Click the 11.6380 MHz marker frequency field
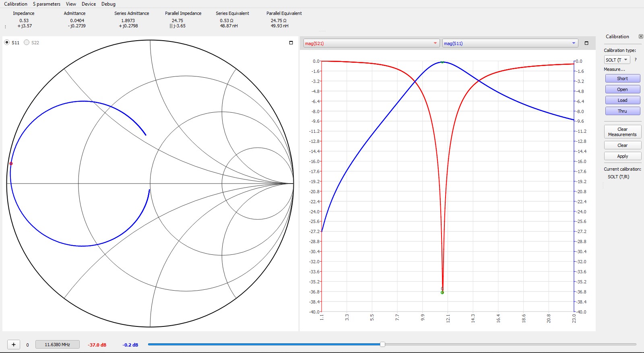644x353 pixels. [x=58, y=345]
